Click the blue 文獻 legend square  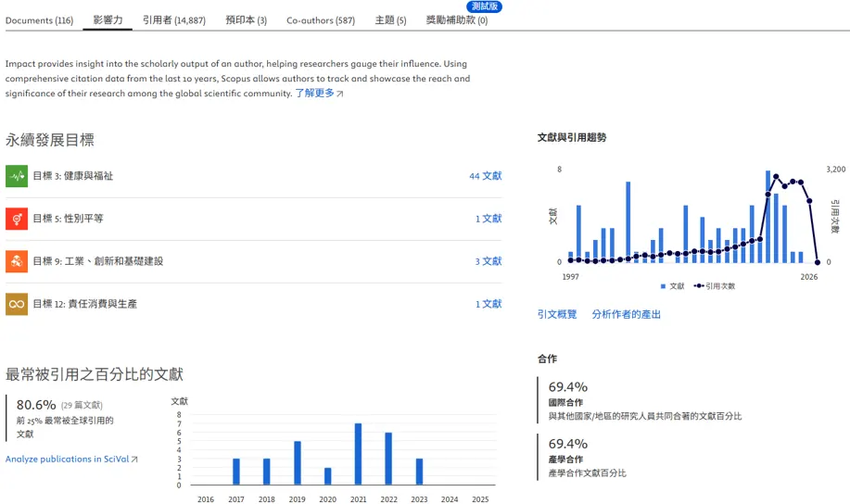(x=663, y=286)
